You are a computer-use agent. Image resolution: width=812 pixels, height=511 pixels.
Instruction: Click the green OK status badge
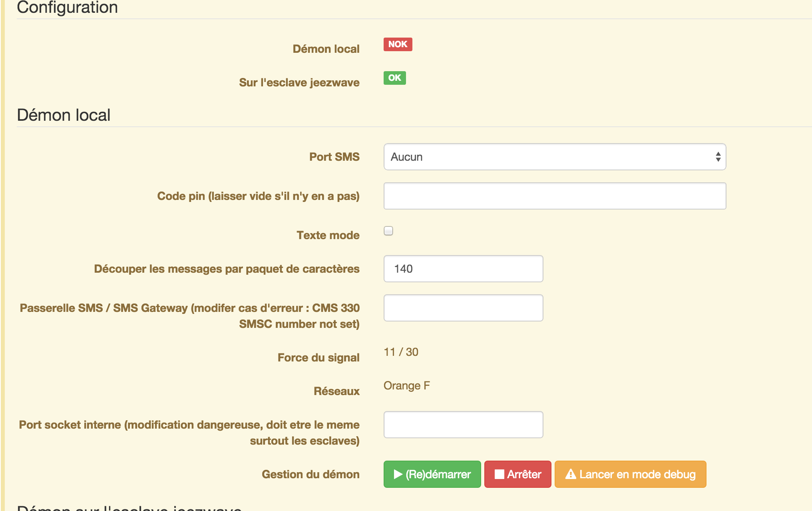[394, 78]
